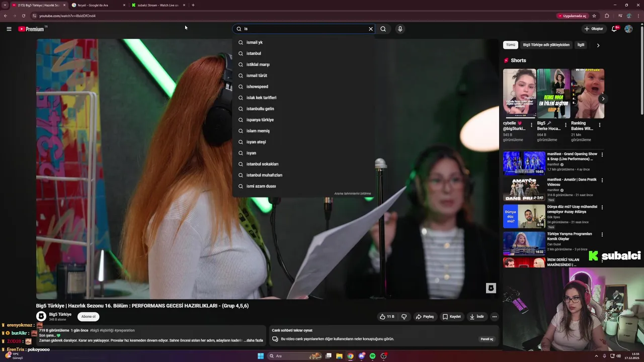Go to YouTube Premium home logo
Screen dimensions: 644x362
pyautogui.click(x=31, y=29)
